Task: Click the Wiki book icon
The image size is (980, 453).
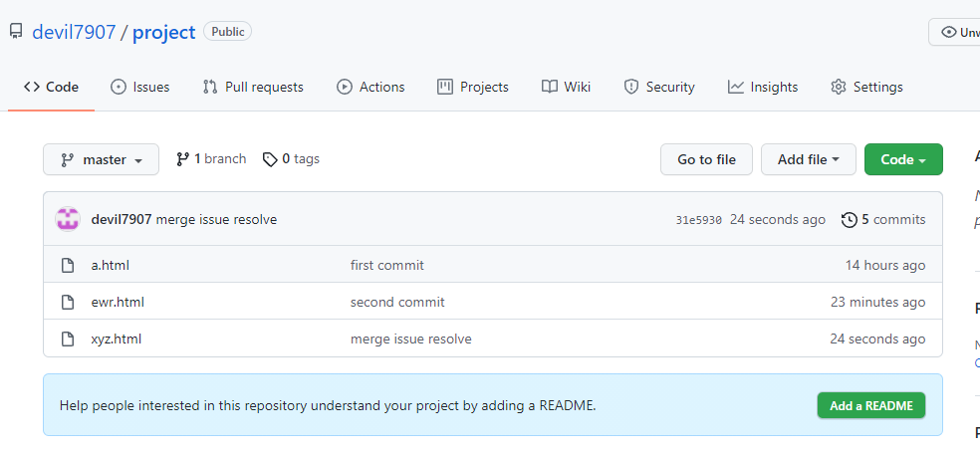Action: [x=550, y=87]
